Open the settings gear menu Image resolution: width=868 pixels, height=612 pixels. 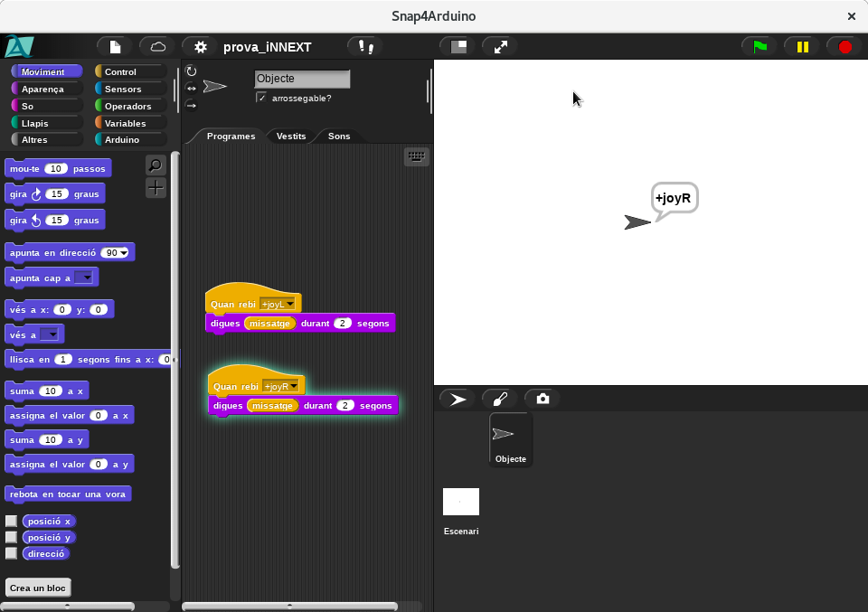point(201,47)
